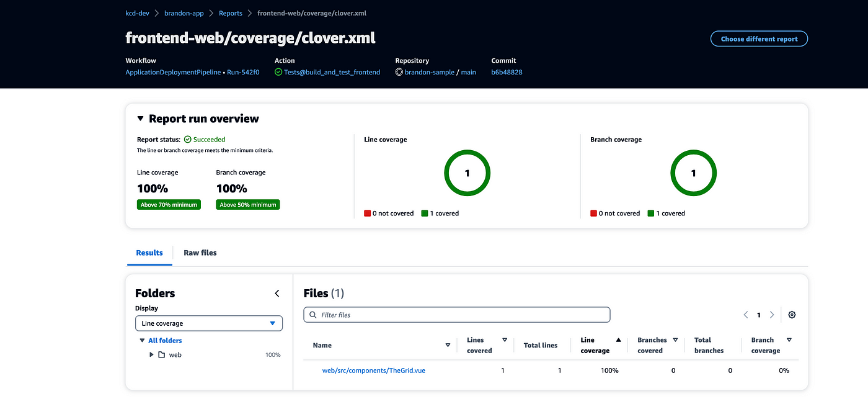This screenshot has height=404, width=868.
Task: Go to next page of files
Action: tap(772, 315)
